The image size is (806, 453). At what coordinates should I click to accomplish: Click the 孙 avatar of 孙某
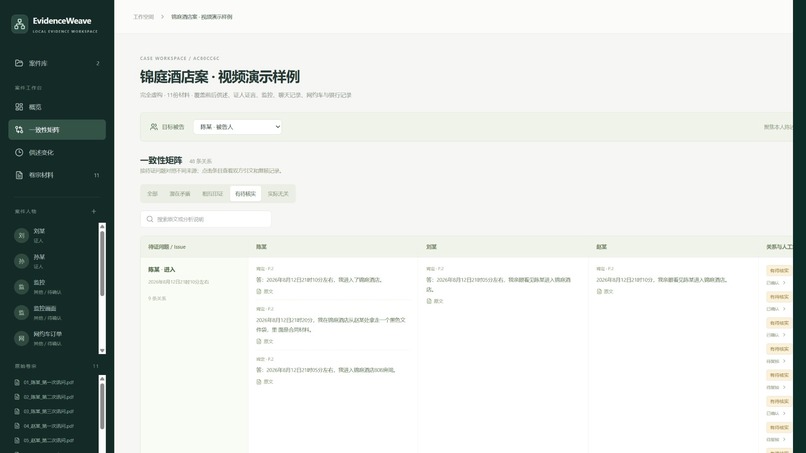pyautogui.click(x=21, y=261)
